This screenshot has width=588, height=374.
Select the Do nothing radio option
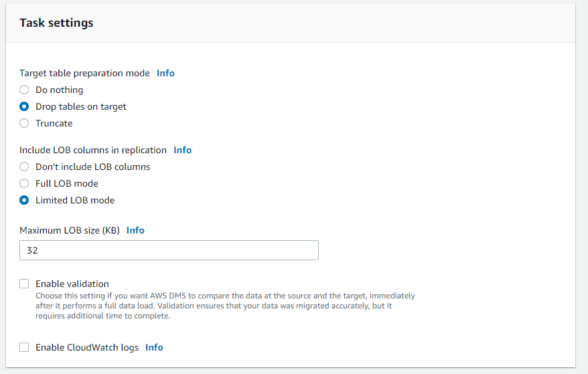(24, 90)
